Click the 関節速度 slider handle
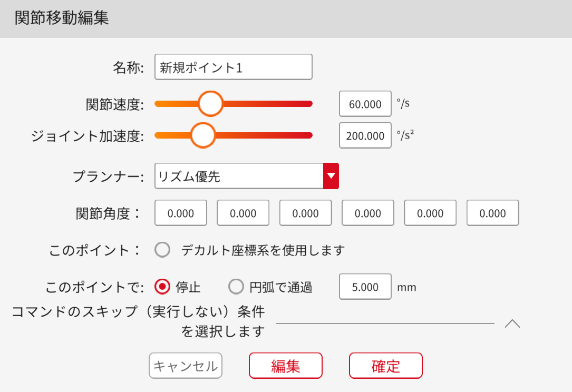 [210, 103]
